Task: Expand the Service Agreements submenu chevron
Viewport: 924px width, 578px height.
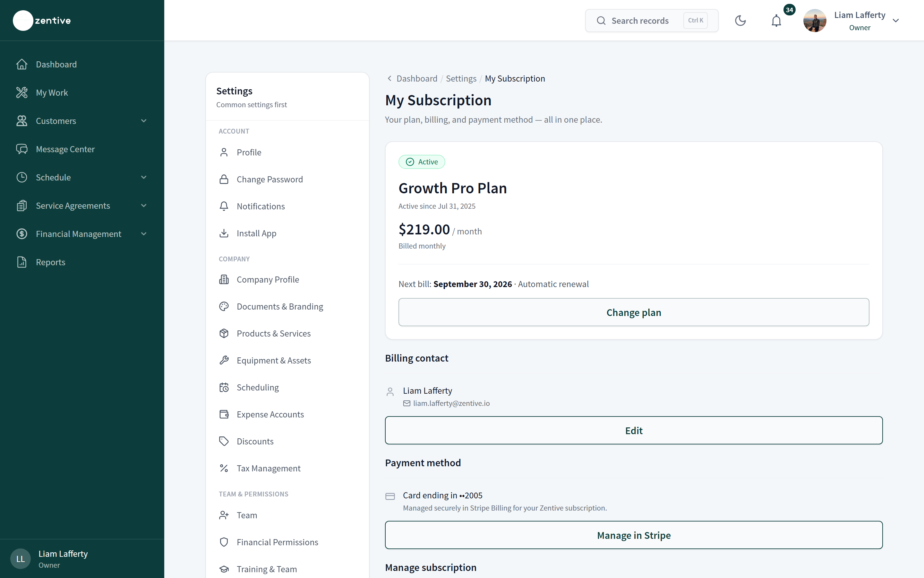Action: coord(144,206)
